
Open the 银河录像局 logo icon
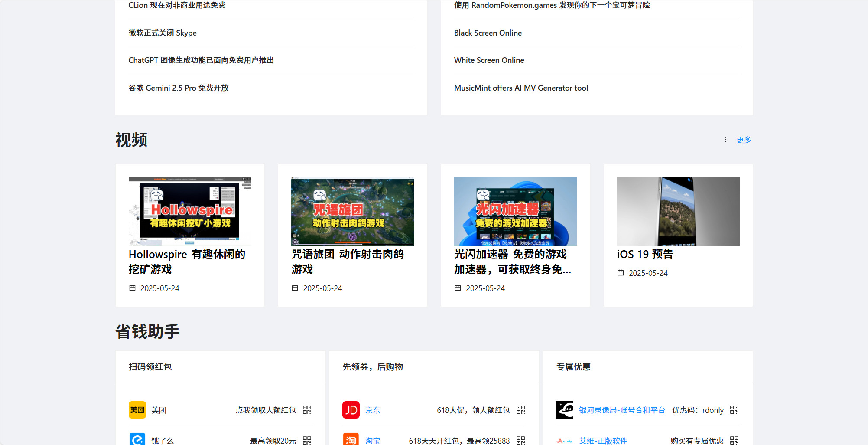point(565,410)
